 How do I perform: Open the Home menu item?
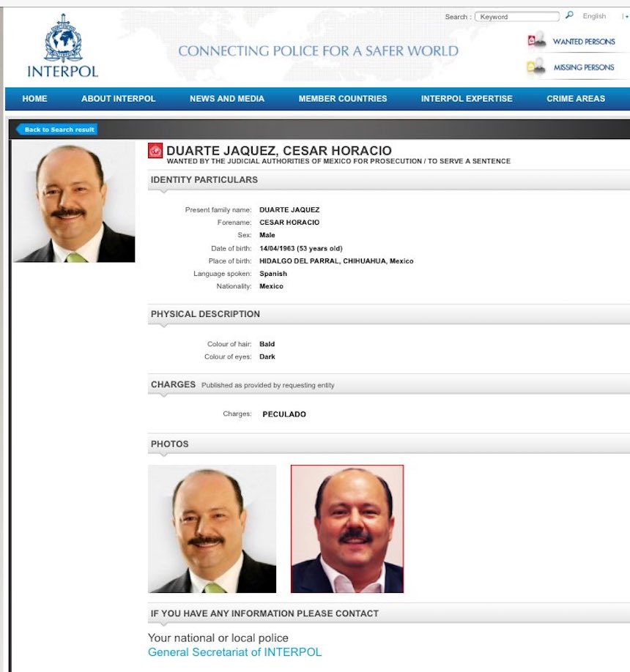point(34,99)
